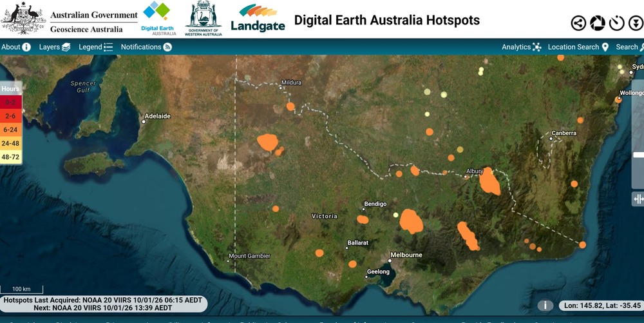Click the large hotspot cluster north of Melbourne
This screenshot has width=644, height=323.
(x=411, y=220)
